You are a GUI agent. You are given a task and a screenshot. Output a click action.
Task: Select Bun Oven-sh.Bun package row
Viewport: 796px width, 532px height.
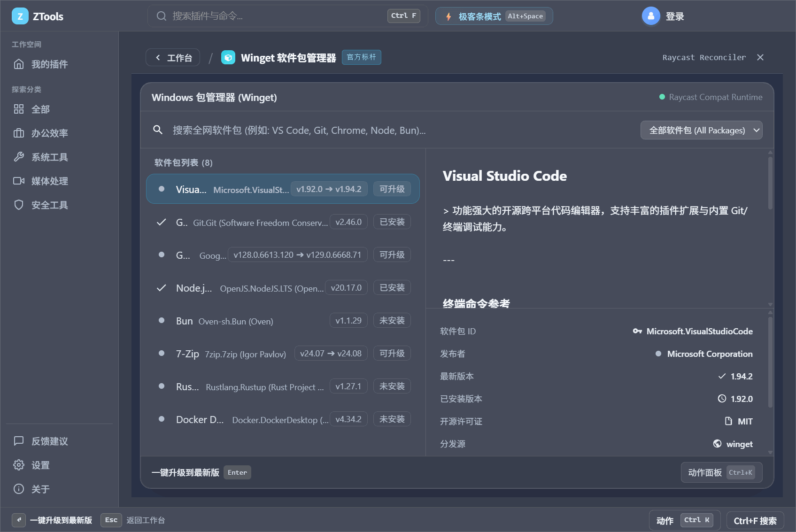pos(283,321)
